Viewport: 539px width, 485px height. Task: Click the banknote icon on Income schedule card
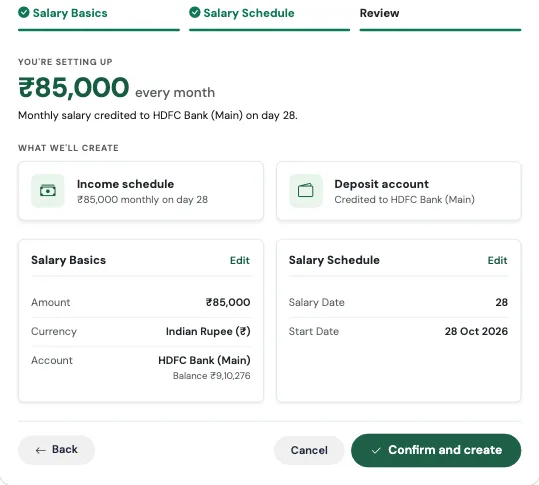point(48,191)
